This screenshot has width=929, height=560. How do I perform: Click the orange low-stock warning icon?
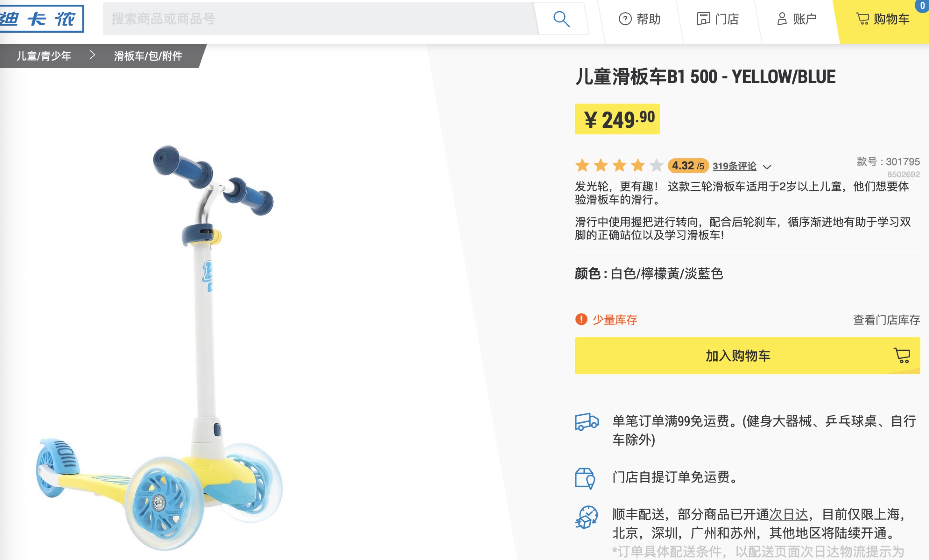pyautogui.click(x=581, y=320)
